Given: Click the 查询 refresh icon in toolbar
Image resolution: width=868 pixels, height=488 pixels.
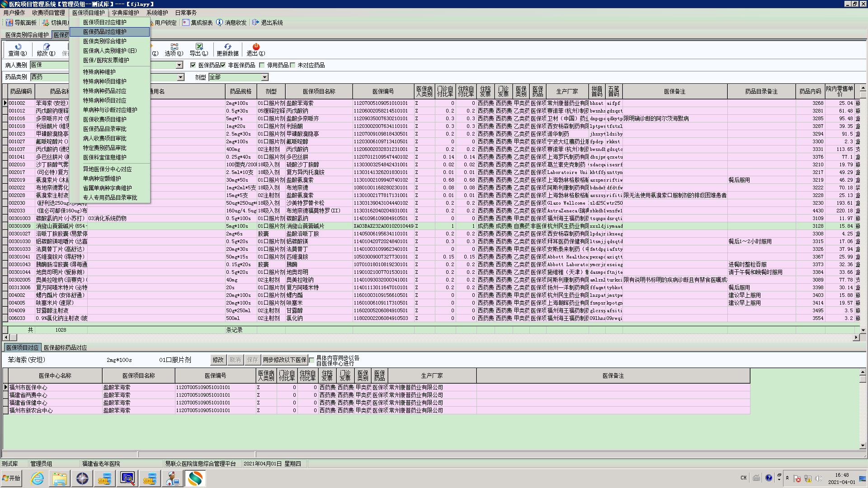Looking at the screenshot, I should [18, 47].
